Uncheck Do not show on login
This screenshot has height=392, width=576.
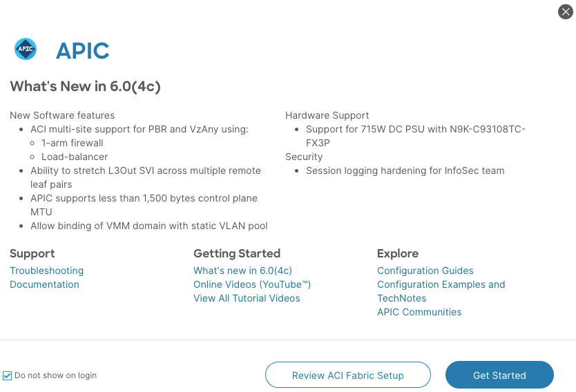[7, 375]
